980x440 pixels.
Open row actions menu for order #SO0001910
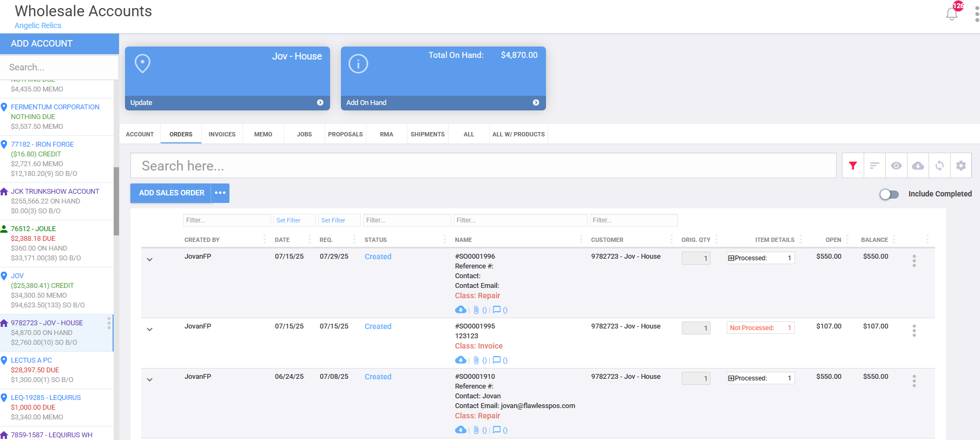(x=914, y=381)
